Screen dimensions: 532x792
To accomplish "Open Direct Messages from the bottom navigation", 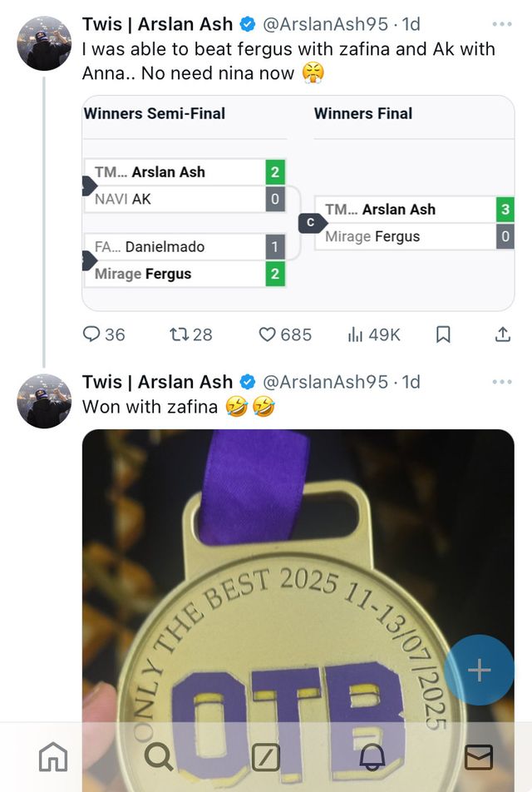I will click(x=478, y=758).
